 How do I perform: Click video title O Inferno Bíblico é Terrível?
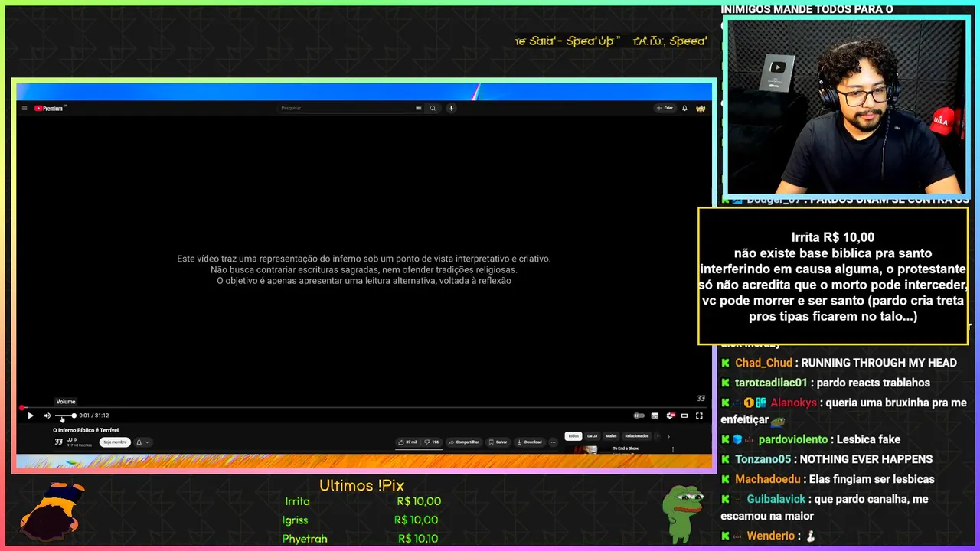coord(86,430)
